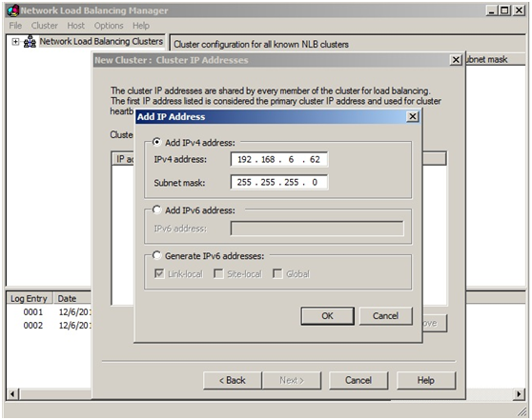Click Cancel in Add IP Address dialog
This screenshot has width=532, height=420.
386,316
